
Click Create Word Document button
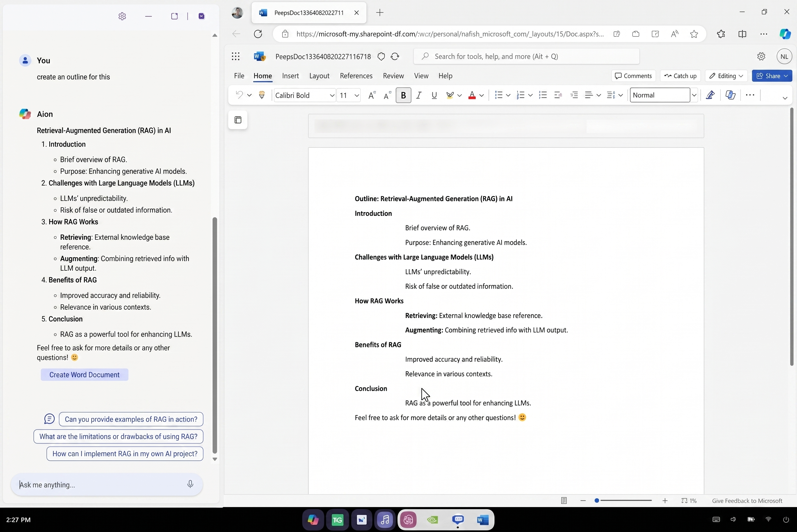pos(84,374)
